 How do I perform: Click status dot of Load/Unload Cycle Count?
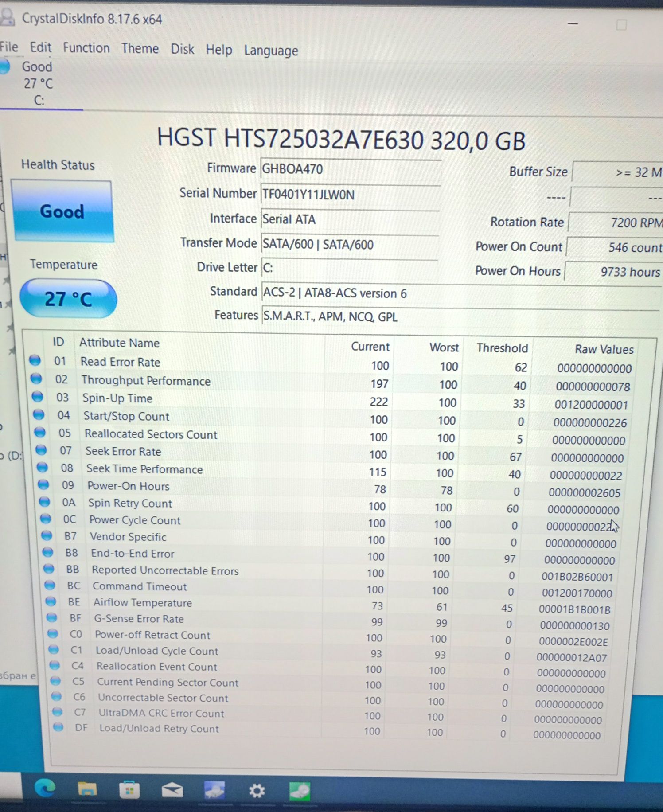tap(53, 649)
